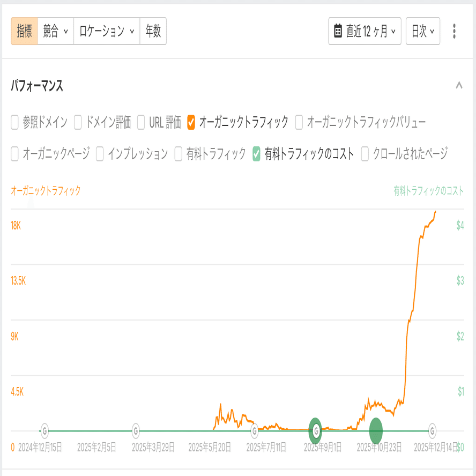The height and width of the screenshot is (476, 476).
Task: Click the solid green circle marker near 2025年10月23日
Action: [376, 430]
